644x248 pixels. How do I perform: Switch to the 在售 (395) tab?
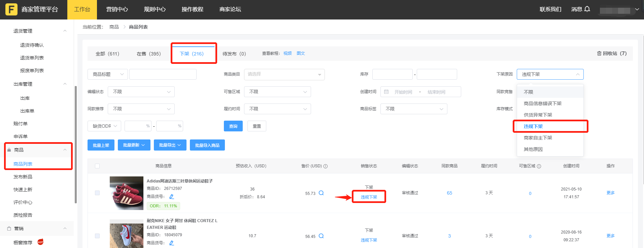tap(148, 54)
